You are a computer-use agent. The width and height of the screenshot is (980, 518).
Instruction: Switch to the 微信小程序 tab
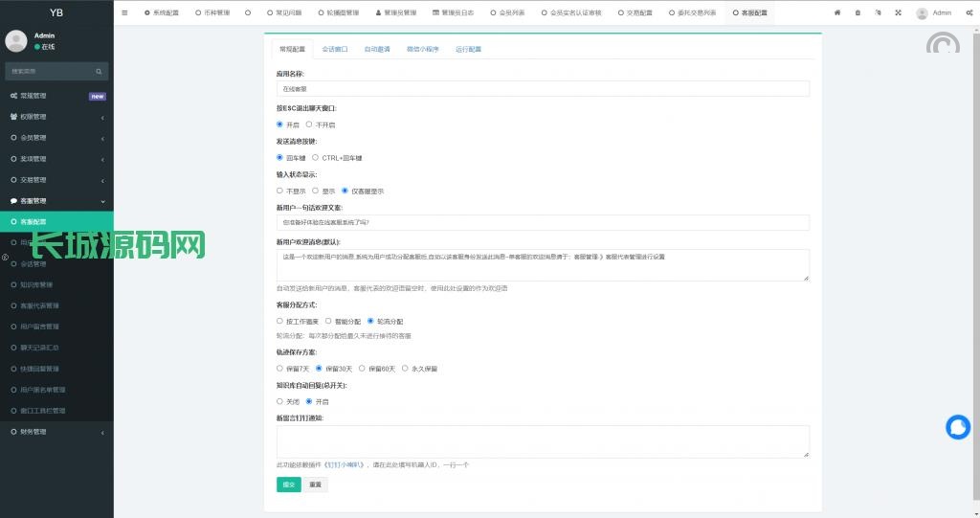coord(422,49)
